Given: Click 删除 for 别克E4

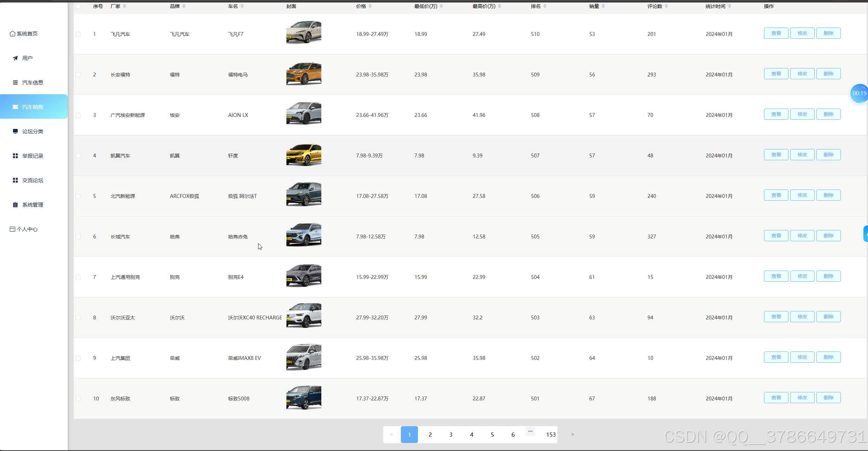Looking at the screenshot, I should point(828,276).
